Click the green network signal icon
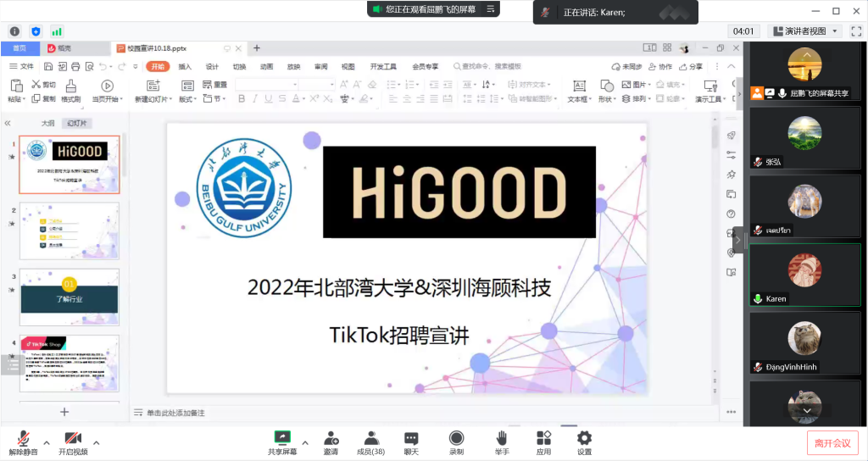The height and width of the screenshot is (461, 868). 57,31
